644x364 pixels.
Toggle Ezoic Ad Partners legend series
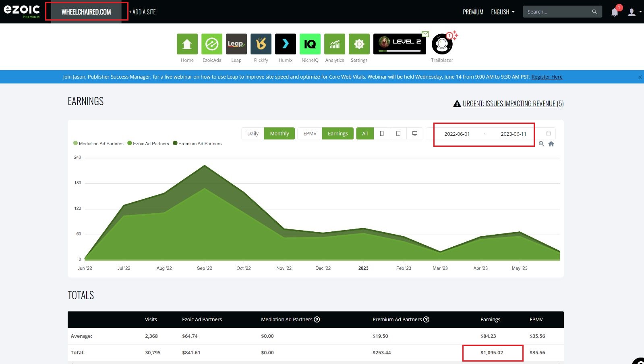[148, 144]
